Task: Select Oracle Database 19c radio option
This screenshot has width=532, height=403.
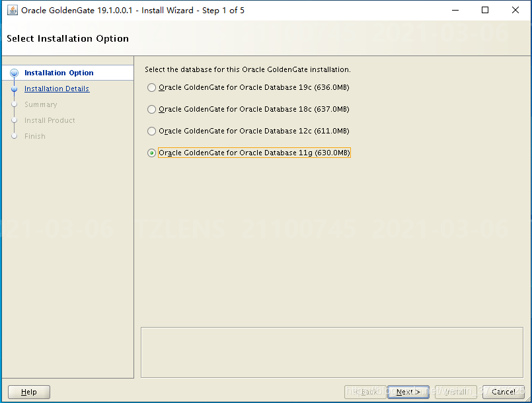Action: click(x=151, y=87)
